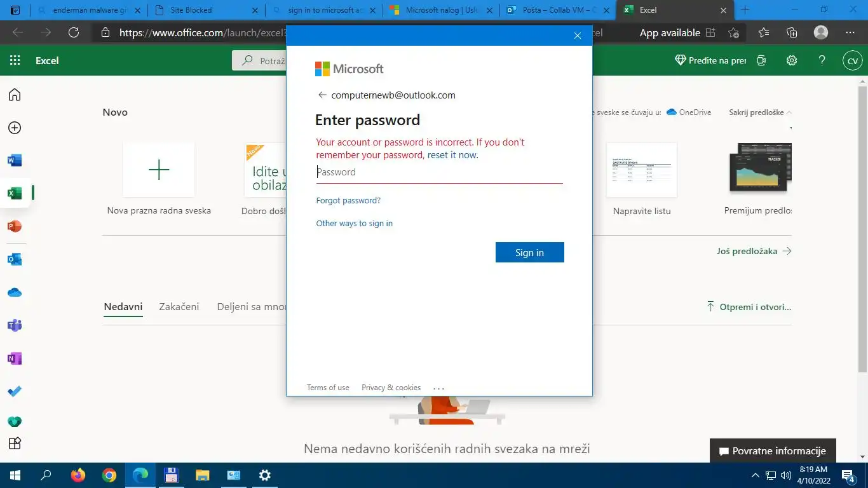Switch to the enderman malware browser tab
The image size is (868, 488).
tap(88, 10)
